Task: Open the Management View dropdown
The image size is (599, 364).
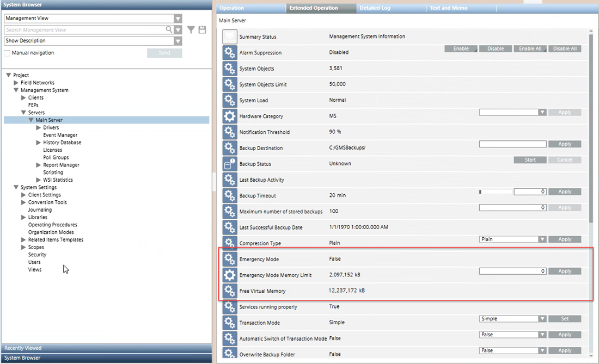Action: point(178,18)
